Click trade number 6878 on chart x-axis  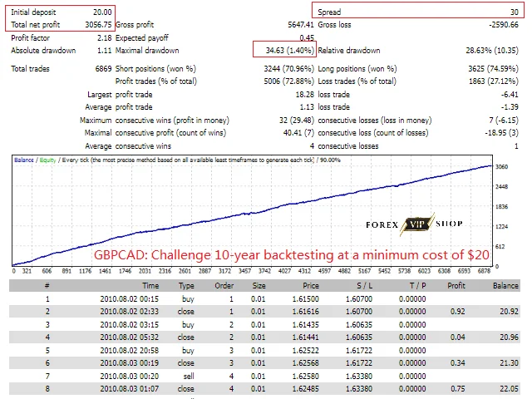(x=484, y=271)
